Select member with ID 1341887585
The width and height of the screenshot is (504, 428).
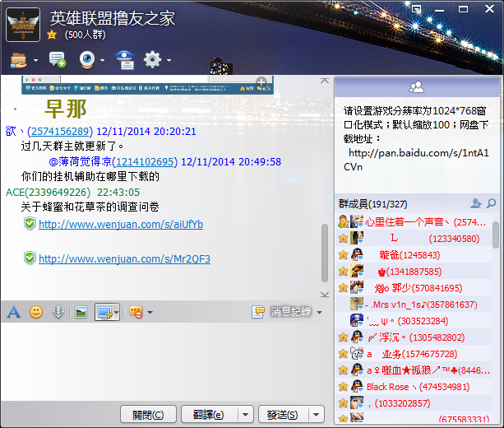pos(413,272)
